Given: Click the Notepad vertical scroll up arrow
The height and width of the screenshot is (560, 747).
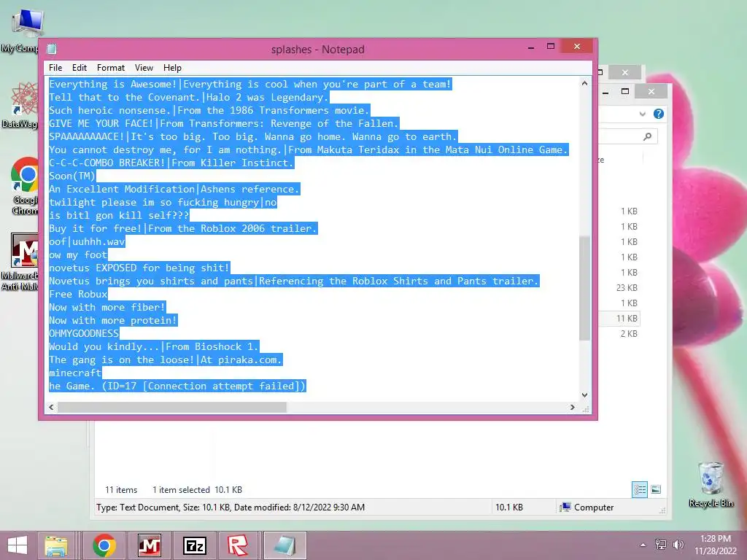Looking at the screenshot, I should pyautogui.click(x=584, y=83).
